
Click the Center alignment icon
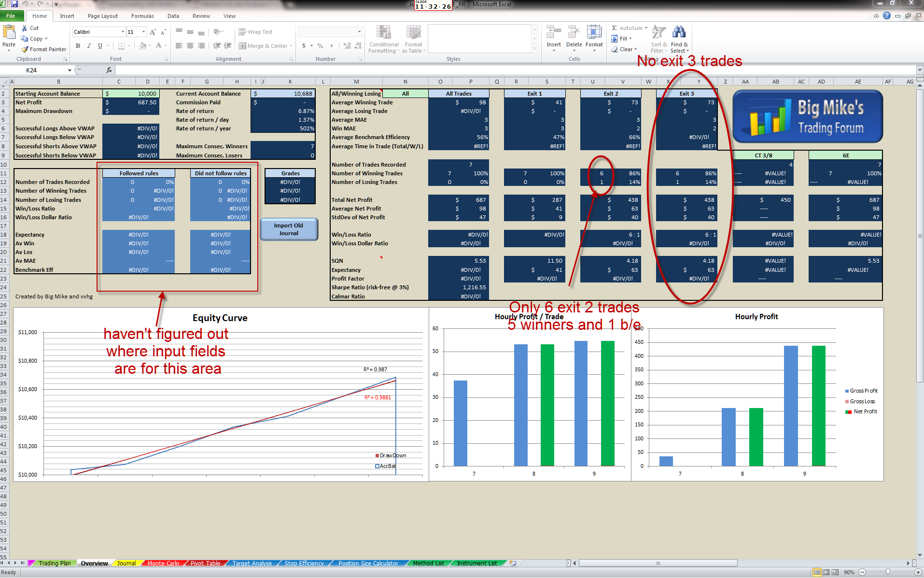(190, 46)
